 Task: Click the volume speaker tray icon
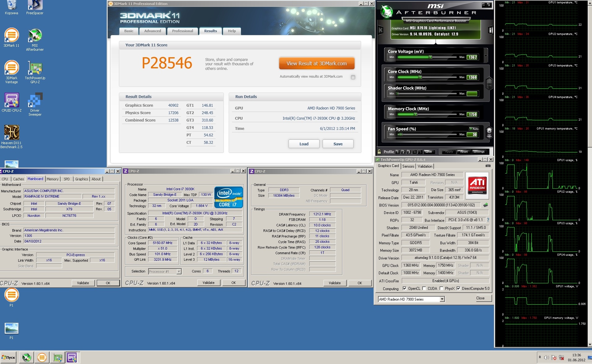point(546,358)
